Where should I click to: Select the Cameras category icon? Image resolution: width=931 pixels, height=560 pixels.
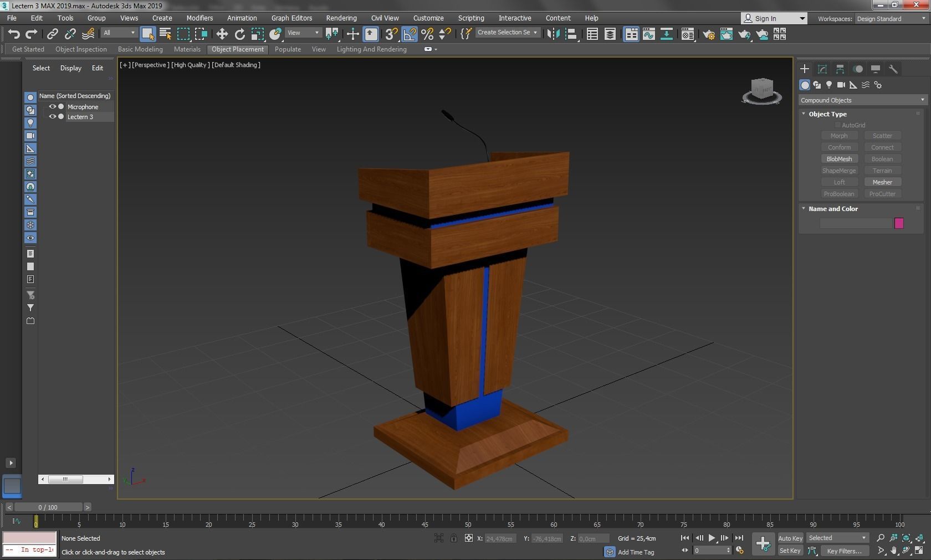[x=841, y=85]
